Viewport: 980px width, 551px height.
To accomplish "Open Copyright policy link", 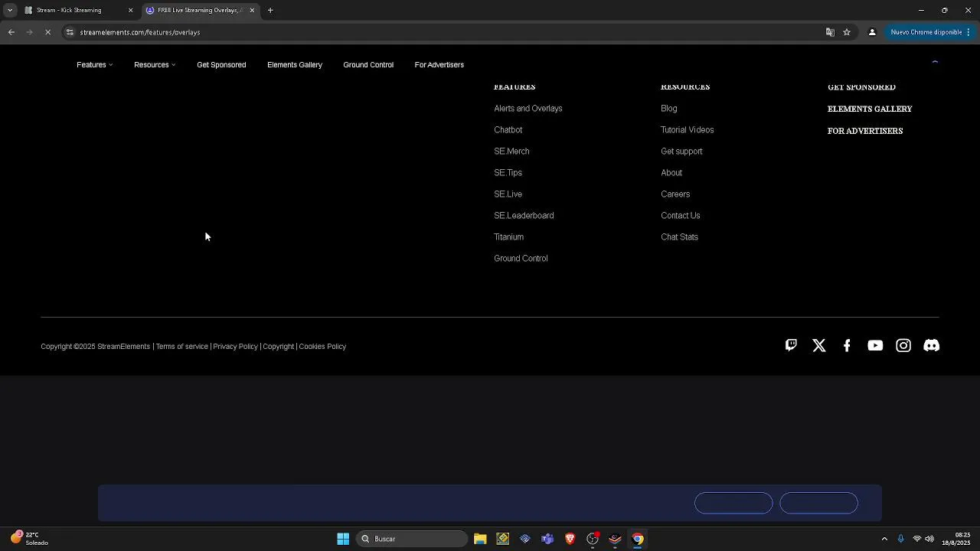I will coord(278,347).
